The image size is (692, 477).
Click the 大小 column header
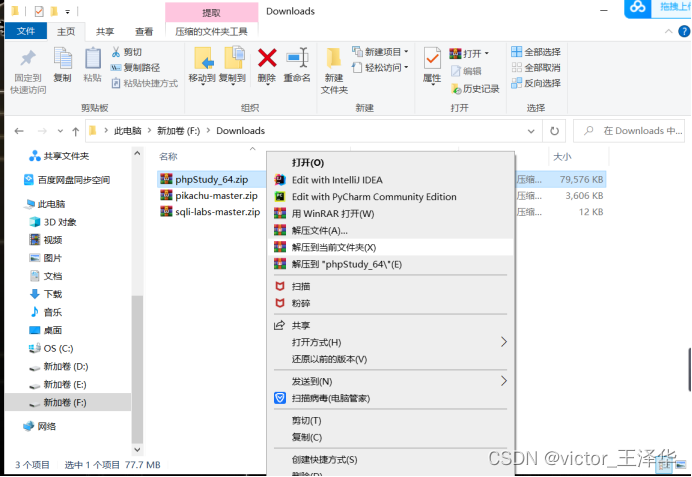point(562,157)
